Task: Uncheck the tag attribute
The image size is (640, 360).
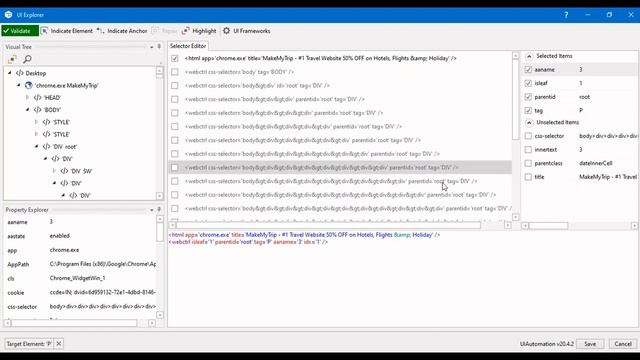Action: point(528,111)
